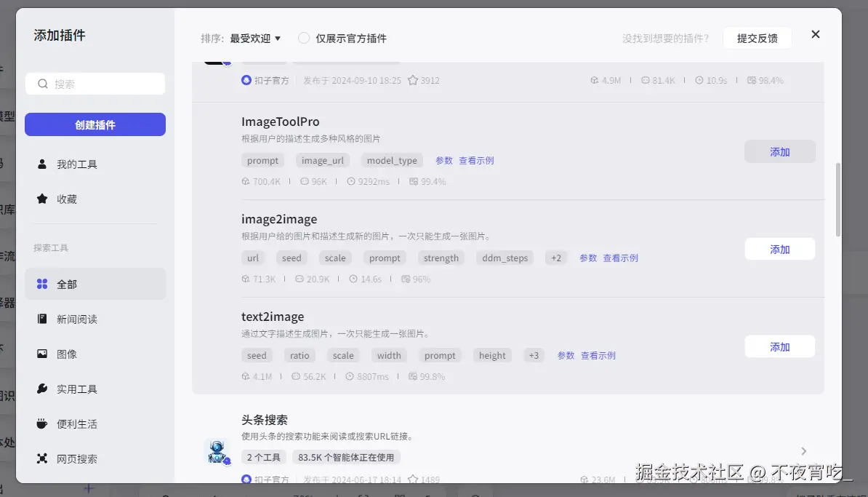This screenshot has width=868, height=497.
Task: Click the 扣子官方 badge icon near 2024-09-10
Action: (246, 80)
